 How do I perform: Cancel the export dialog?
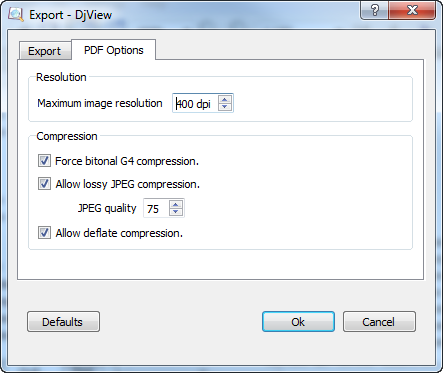379,322
